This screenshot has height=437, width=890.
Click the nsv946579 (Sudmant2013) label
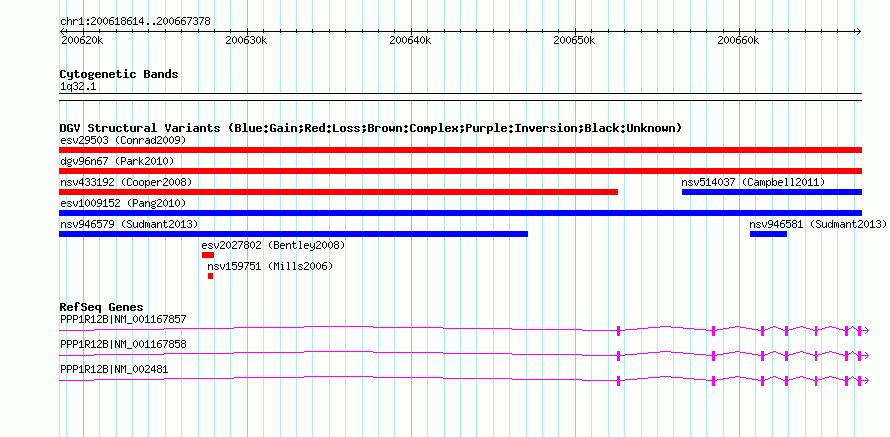pyautogui.click(x=129, y=224)
